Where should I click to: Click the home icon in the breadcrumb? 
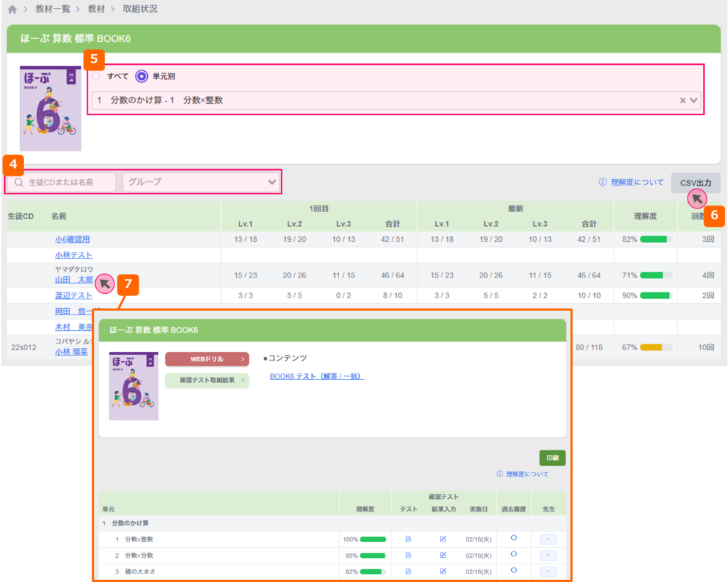pos(11,9)
